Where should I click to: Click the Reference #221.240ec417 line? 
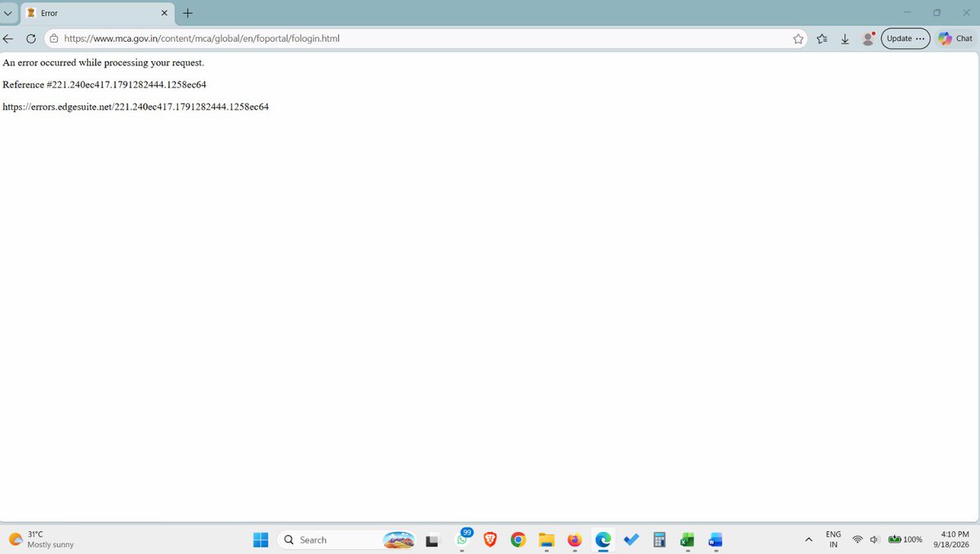click(105, 84)
